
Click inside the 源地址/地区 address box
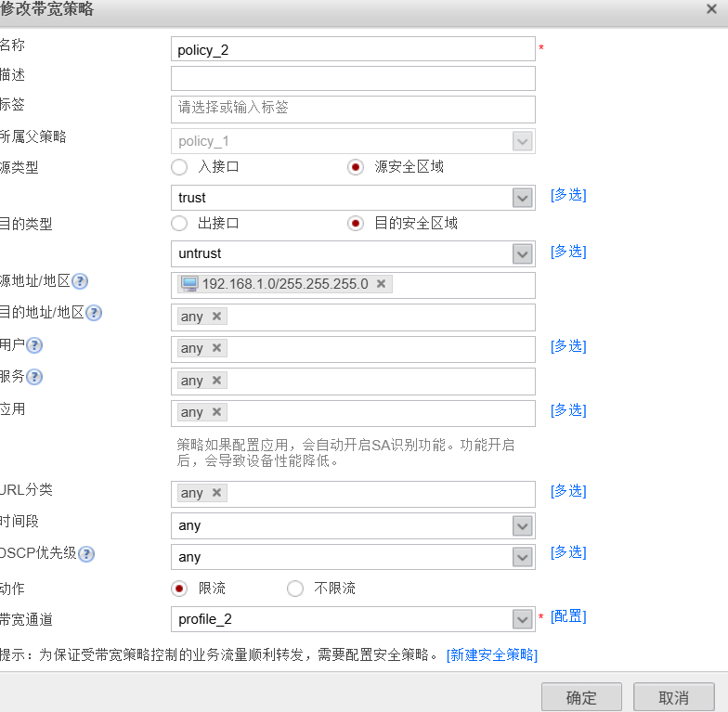tap(353, 286)
